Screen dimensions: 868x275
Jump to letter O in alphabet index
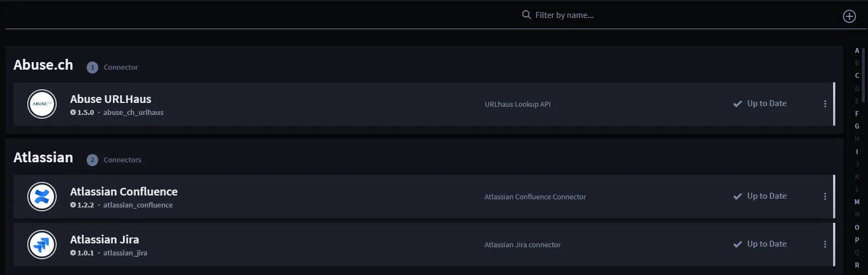tap(857, 228)
